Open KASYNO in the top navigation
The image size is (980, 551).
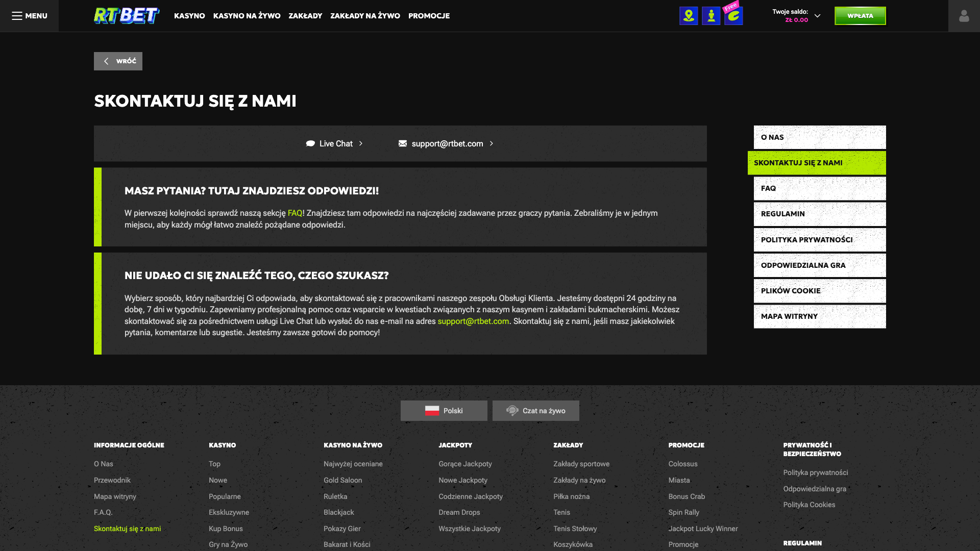pos(189,16)
